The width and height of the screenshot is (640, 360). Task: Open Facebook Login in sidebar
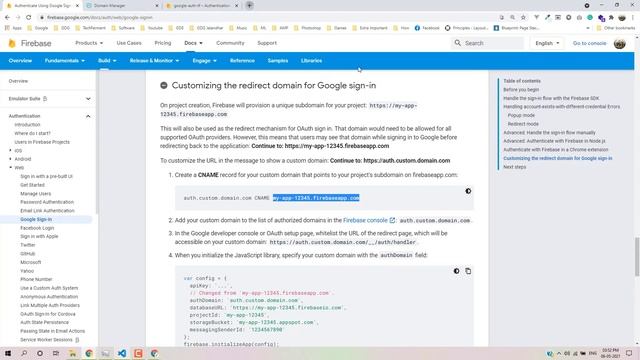tap(37, 228)
